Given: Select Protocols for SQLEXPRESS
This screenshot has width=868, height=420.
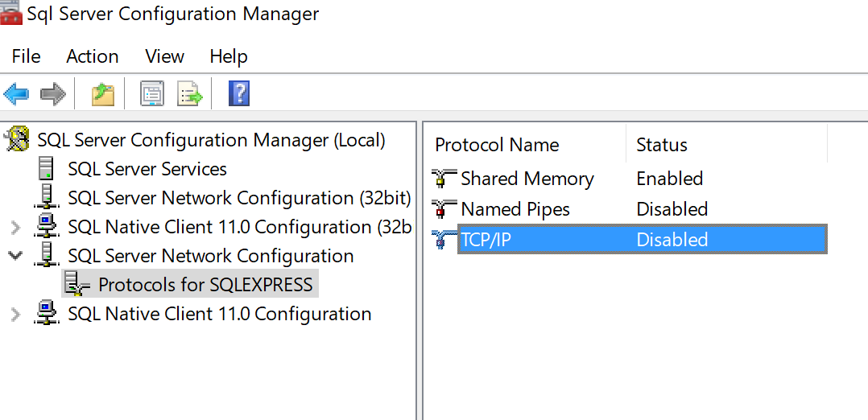Looking at the screenshot, I should point(205,285).
